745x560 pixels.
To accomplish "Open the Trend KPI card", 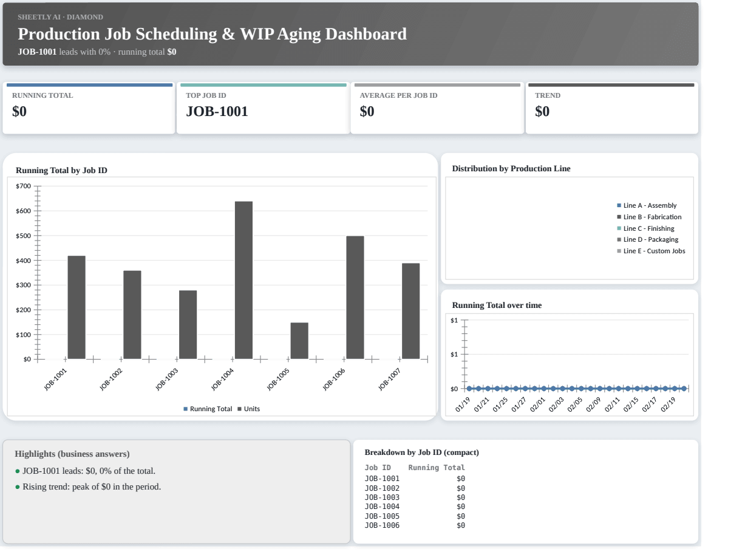I will (x=612, y=108).
